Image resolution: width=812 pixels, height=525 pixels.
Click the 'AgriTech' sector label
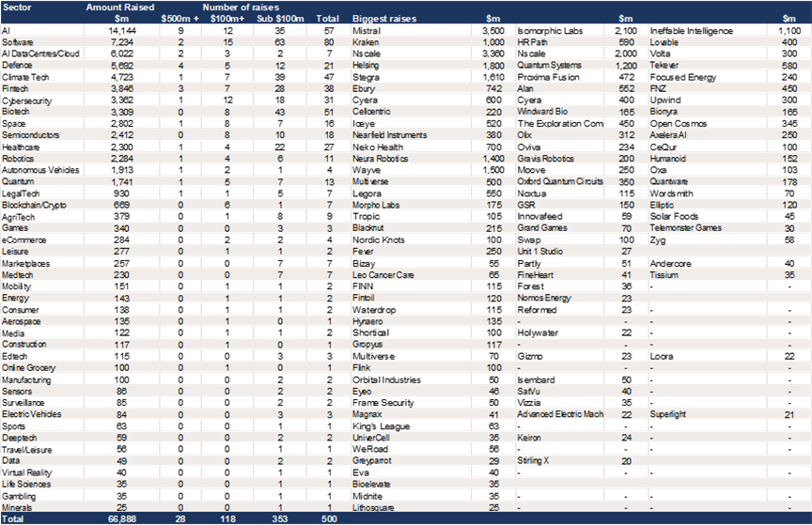coord(18,217)
